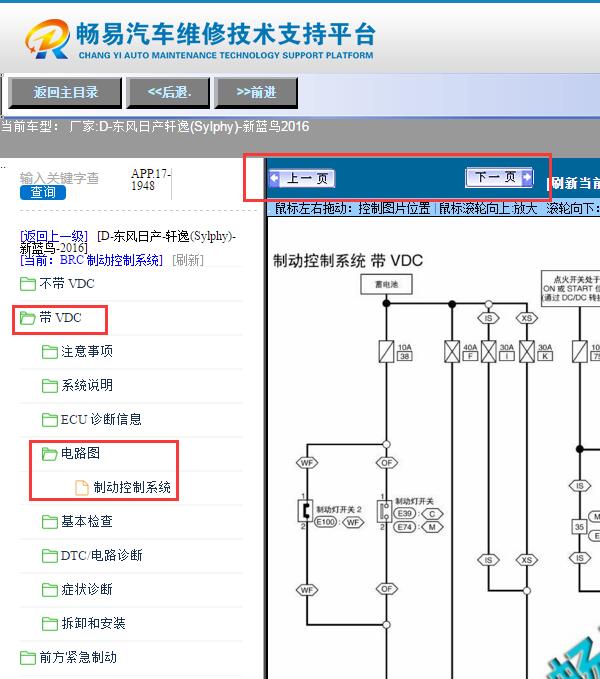Open the 系统说明 folder
This screenshot has height=679, width=600.
pyautogui.click(x=87, y=385)
